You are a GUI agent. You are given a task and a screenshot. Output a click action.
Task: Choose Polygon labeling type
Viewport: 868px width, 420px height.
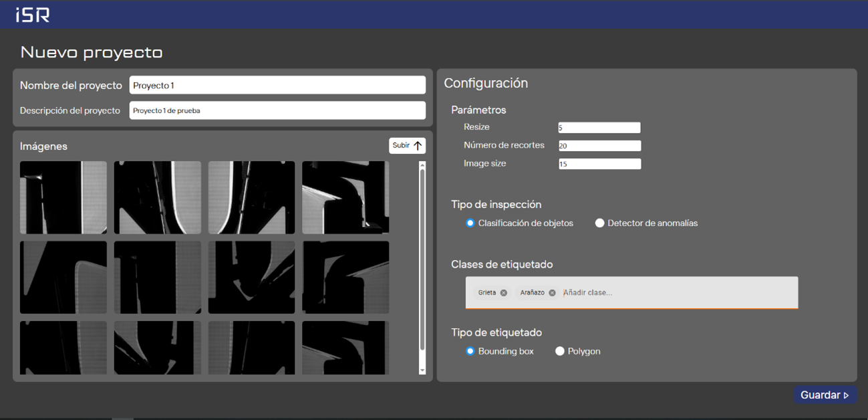tap(560, 351)
